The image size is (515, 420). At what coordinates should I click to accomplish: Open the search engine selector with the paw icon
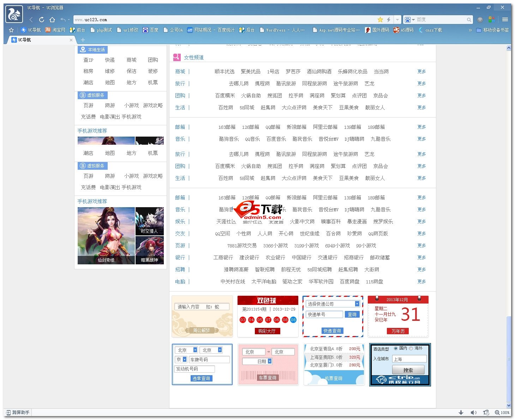(x=409, y=20)
